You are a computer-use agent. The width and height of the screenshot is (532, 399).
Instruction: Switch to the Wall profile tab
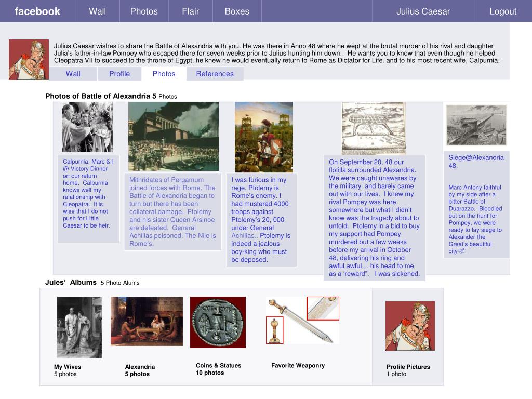pyautogui.click(x=73, y=74)
